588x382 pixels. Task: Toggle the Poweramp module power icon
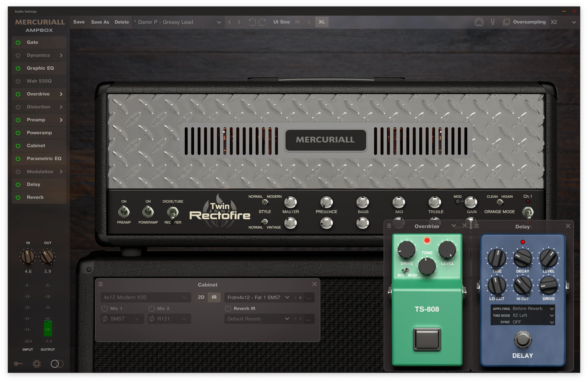tap(18, 133)
